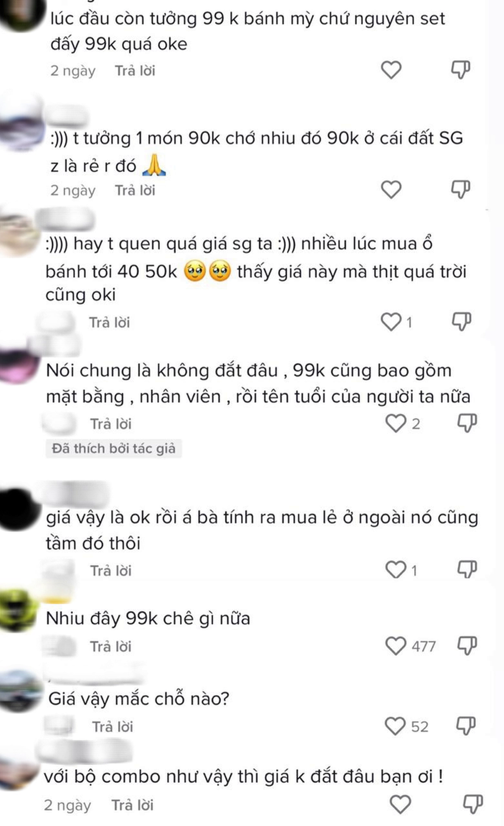
Task: Dislike the 'Nói chung là không đắt đâu' comment
Action: pyautogui.click(x=467, y=423)
